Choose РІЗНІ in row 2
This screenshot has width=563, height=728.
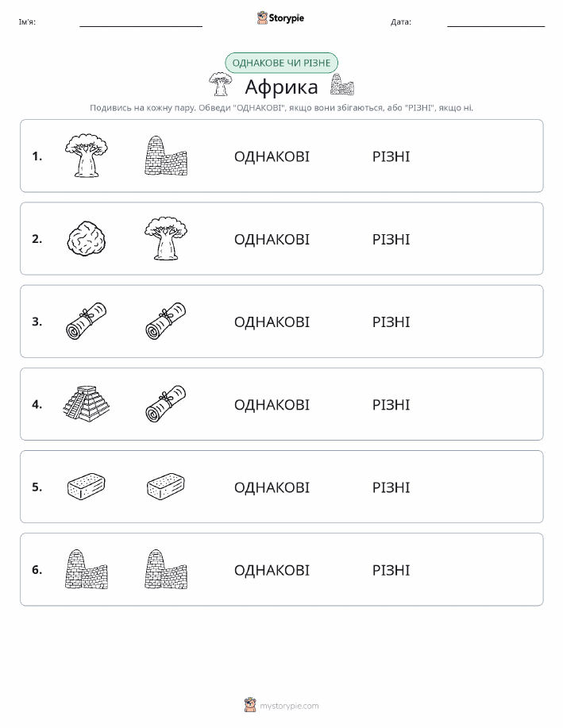point(391,239)
